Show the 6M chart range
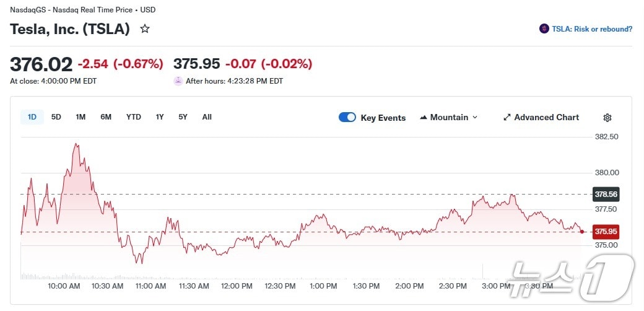 [106, 117]
